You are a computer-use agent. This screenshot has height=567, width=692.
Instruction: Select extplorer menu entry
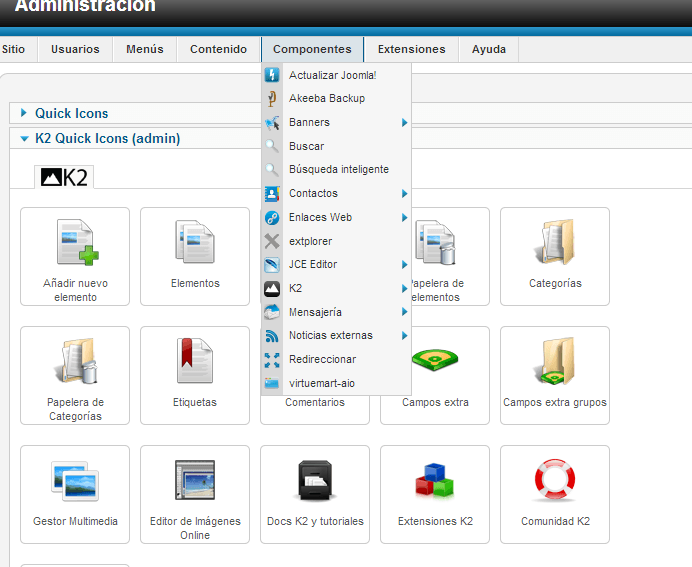tap(336, 241)
